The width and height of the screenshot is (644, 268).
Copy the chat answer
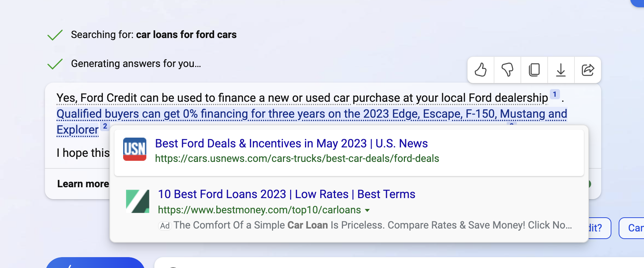pos(534,70)
